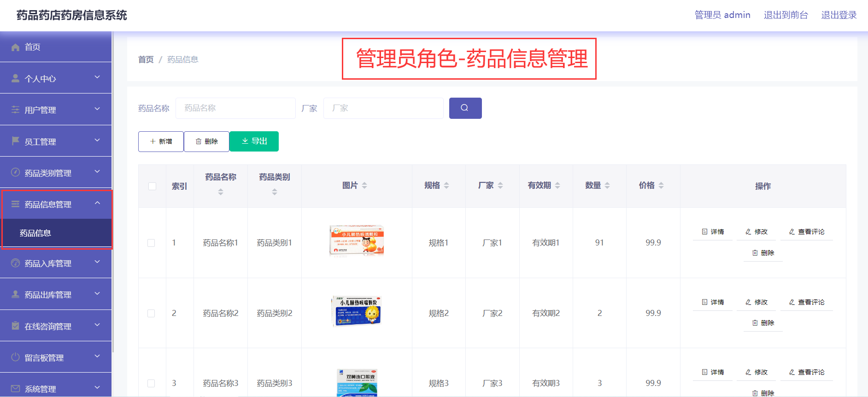Click the envelope icon beside 系统管理
This screenshot has width=868, height=397.
point(15,388)
